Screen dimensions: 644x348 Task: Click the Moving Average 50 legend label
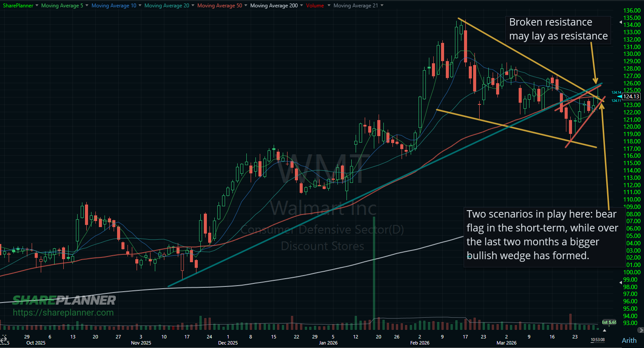(219, 5)
